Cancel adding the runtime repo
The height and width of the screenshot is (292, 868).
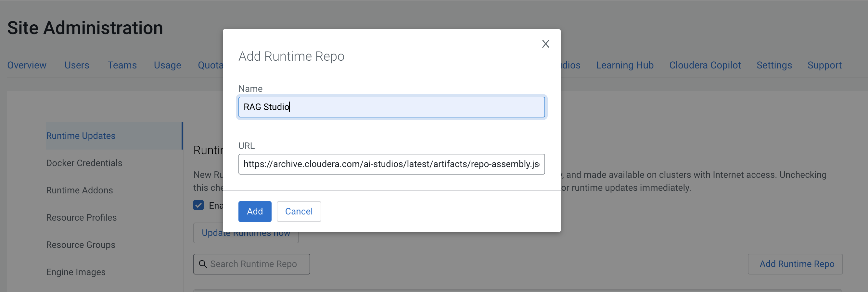pos(299,211)
